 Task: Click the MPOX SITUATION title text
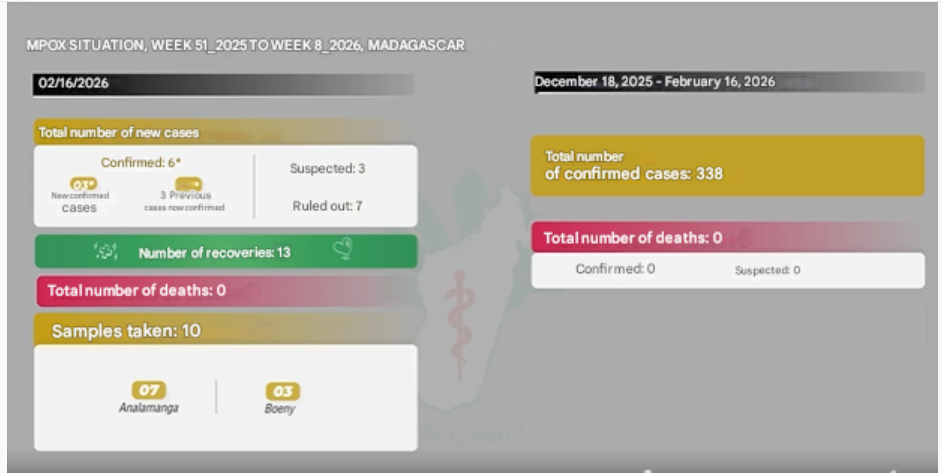pos(245,46)
